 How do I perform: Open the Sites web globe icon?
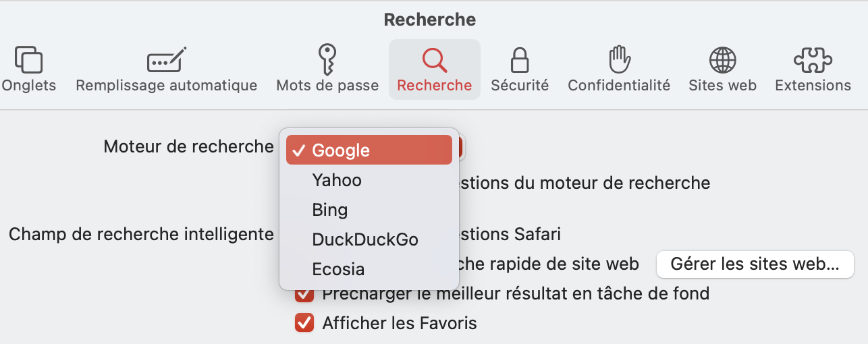pos(722,60)
